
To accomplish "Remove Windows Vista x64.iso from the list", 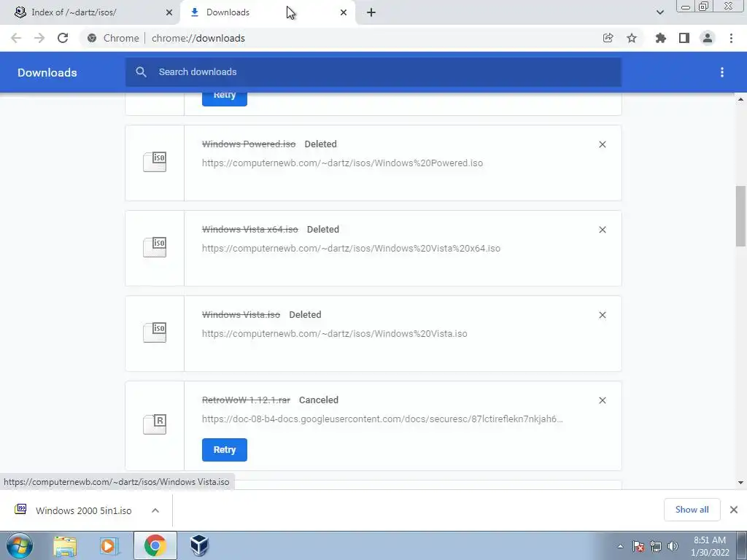I will (602, 230).
